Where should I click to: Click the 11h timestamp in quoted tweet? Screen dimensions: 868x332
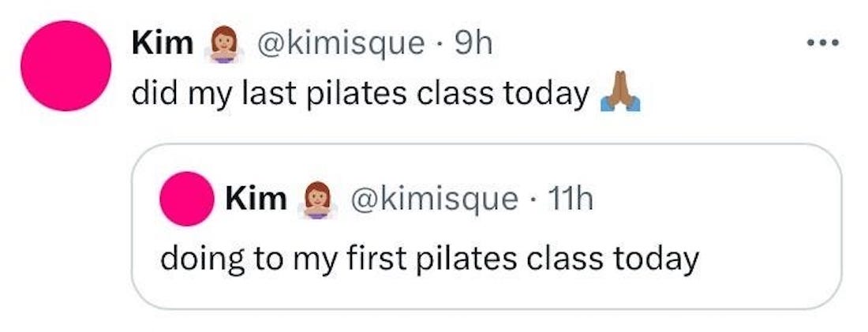(569, 200)
